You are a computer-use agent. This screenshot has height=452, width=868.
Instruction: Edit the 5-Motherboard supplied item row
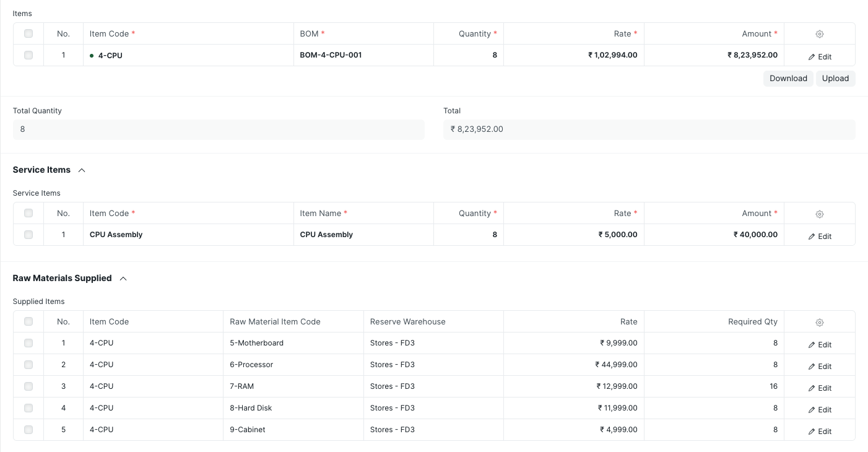[820, 344]
